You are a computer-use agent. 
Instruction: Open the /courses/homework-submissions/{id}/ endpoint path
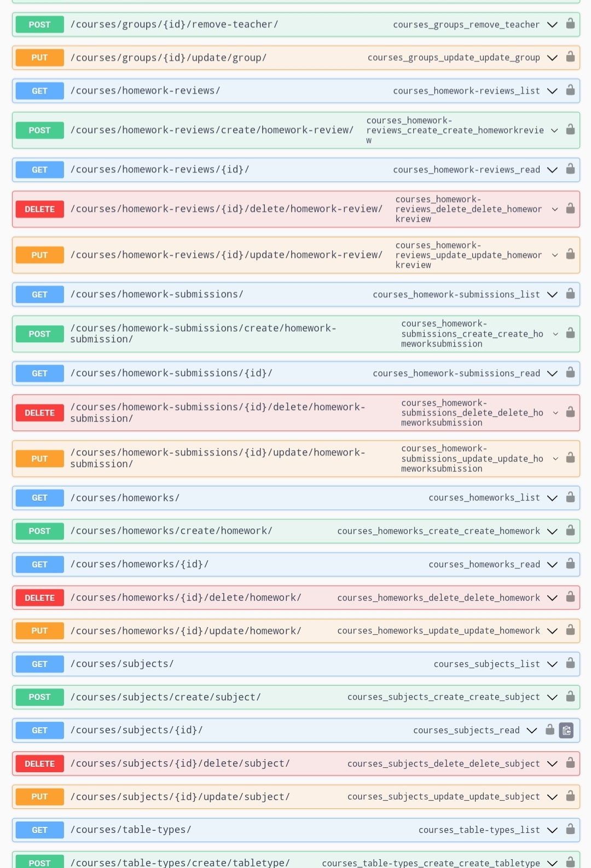[171, 373]
